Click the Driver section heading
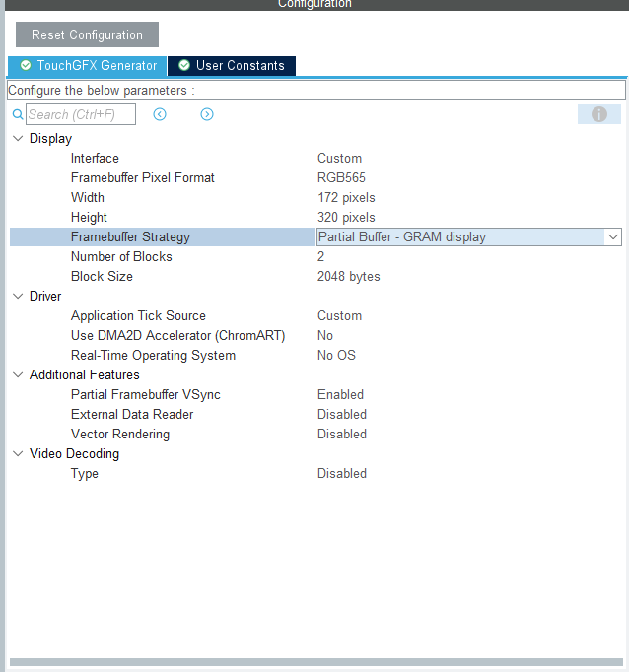The height and width of the screenshot is (672, 629). pos(45,297)
